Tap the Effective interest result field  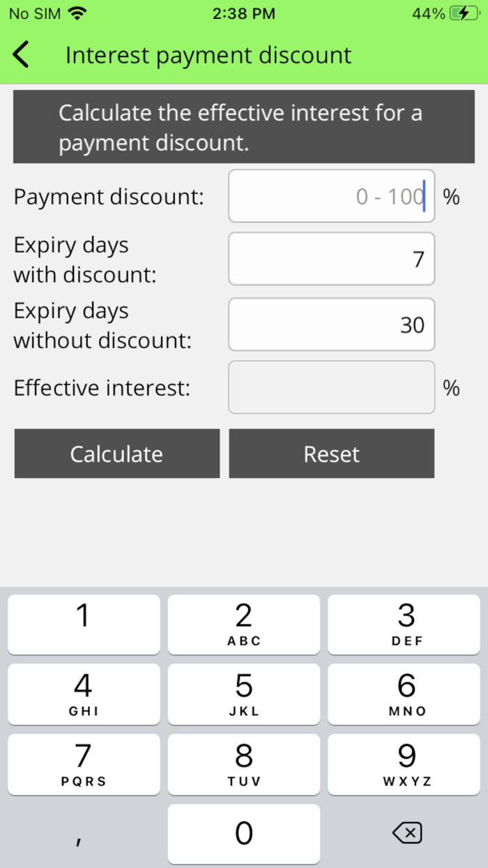(332, 387)
